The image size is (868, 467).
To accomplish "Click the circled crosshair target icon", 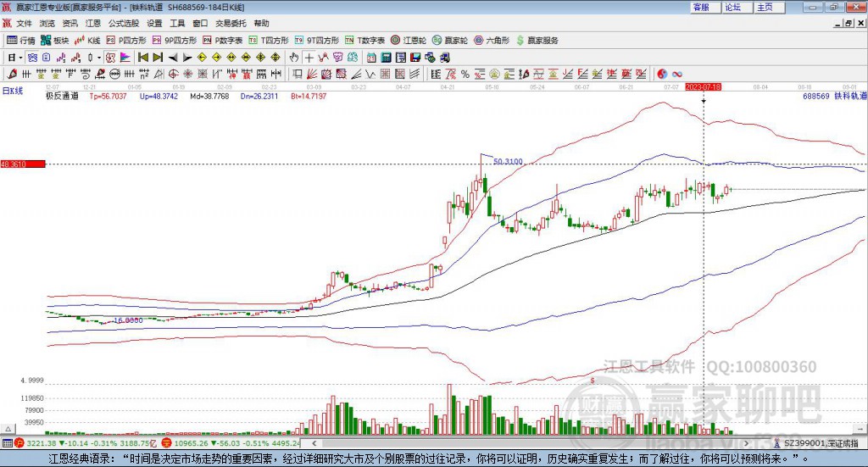I will [x=173, y=74].
